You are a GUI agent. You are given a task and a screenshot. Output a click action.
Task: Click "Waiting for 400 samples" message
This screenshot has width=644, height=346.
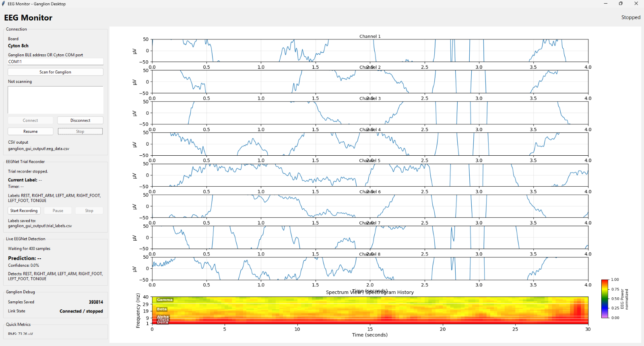[x=29, y=249]
